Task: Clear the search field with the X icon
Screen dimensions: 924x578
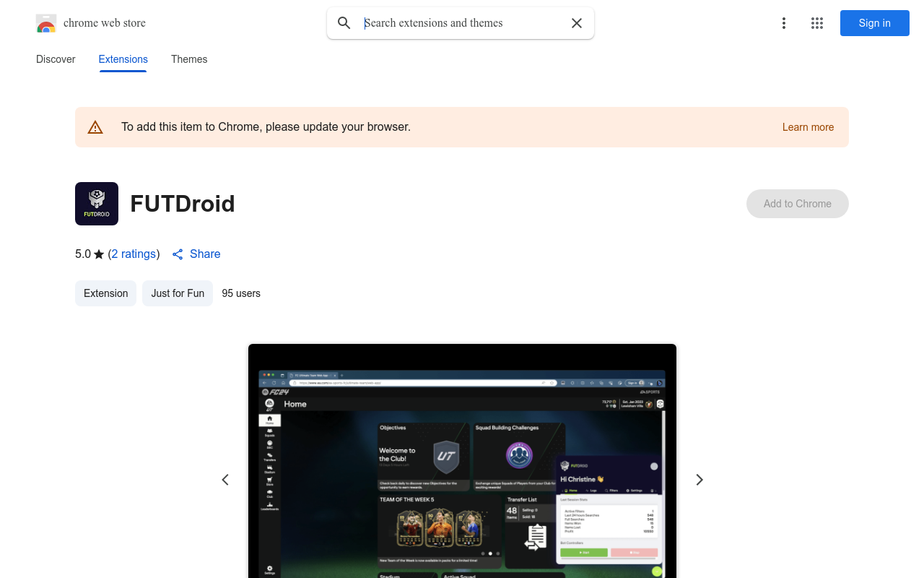Action: [577, 23]
